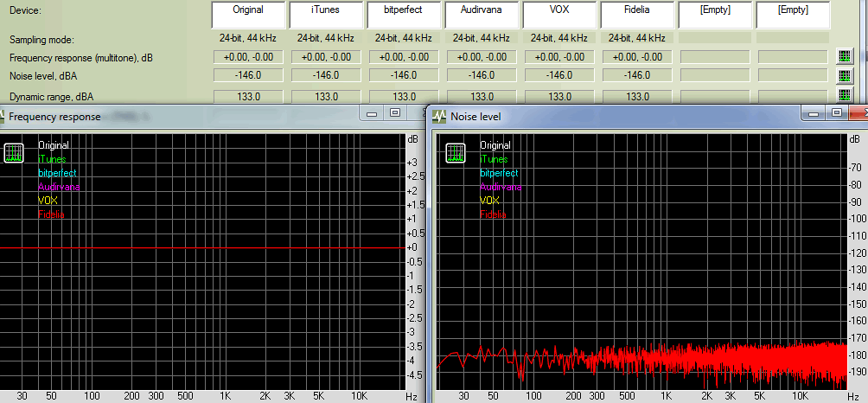This screenshot has height=403, width=868.
Task: Select the Original device slot
Action: [248, 15]
